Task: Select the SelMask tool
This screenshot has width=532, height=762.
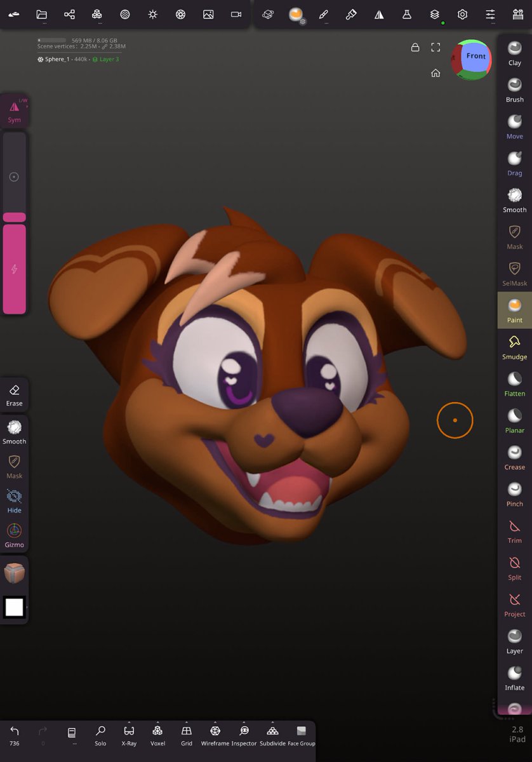Action: point(515,274)
